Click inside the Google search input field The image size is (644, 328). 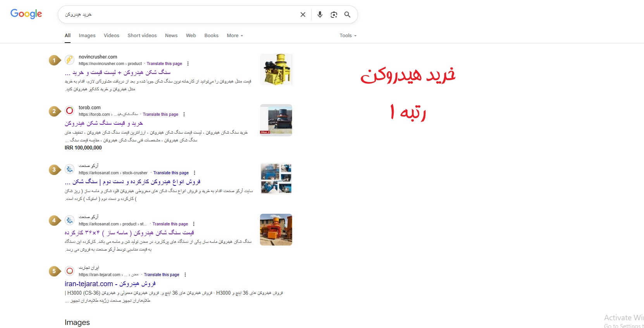pos(178,14)
